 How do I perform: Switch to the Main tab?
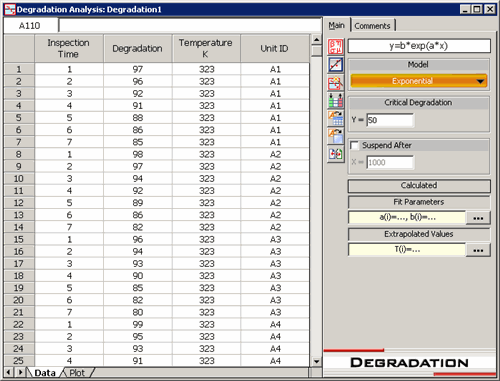click(x=336, y=25)
